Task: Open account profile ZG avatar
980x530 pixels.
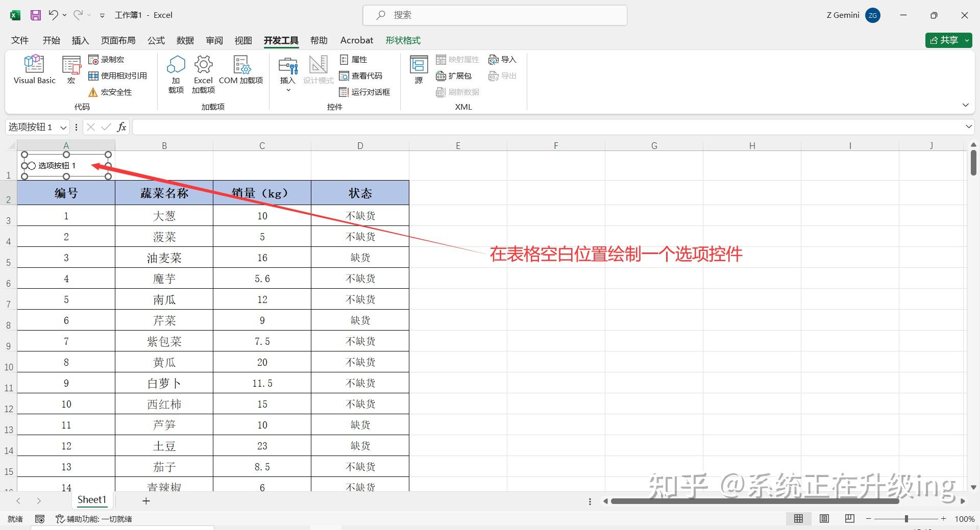Action: [873, 15]
